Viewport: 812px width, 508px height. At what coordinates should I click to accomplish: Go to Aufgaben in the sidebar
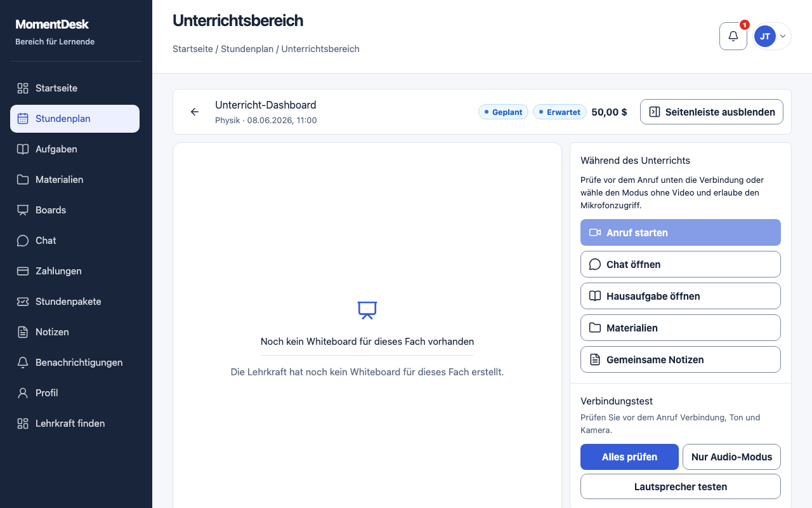75,149
